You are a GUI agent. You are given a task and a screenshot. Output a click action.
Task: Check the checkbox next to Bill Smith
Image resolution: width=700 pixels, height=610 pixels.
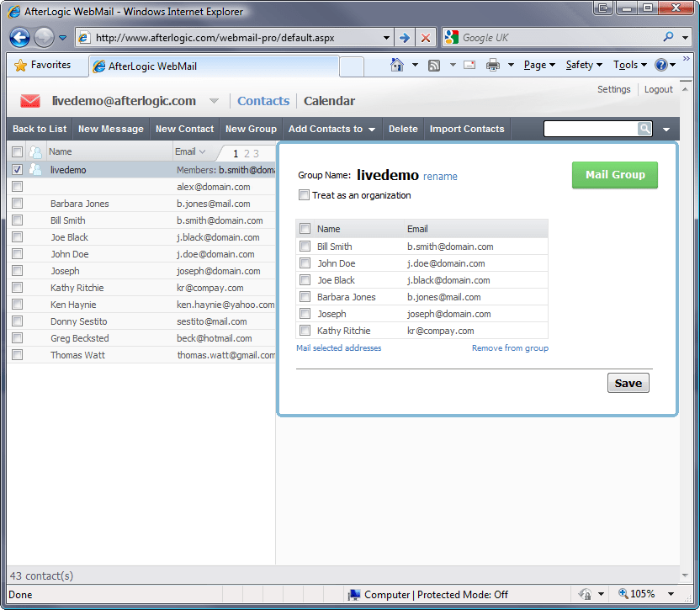click(x=305, y=247)
